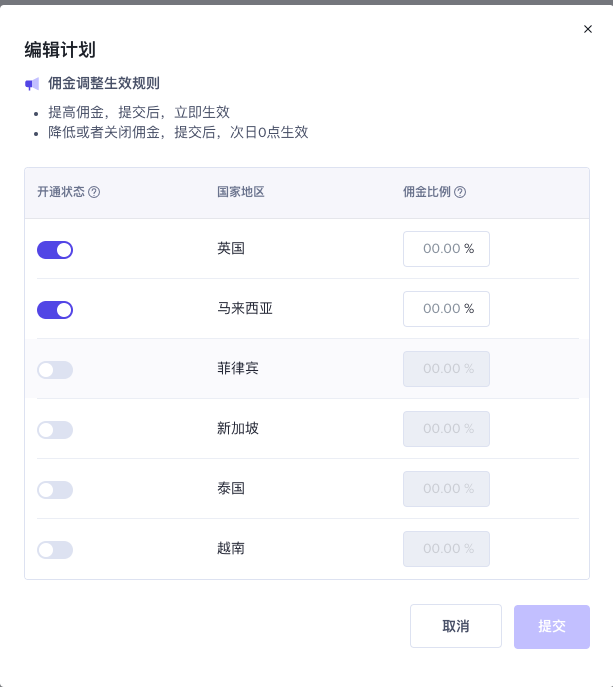Click the megaphone icon beside 佣金调整生效规则
613x687 pixels.
[33, 84]
